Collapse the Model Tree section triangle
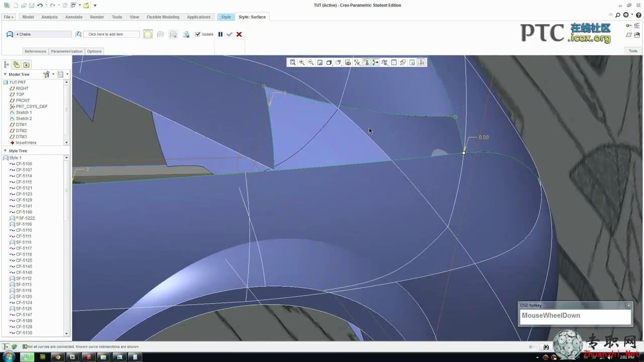Image resolution: width=644 pixels, height=362 pixels. point(5,74)
